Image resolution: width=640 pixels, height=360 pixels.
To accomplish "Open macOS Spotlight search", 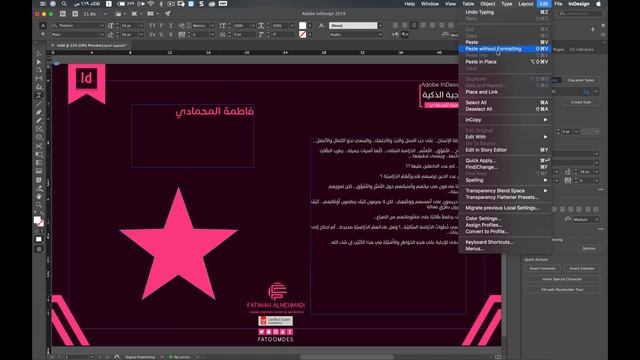I will click(64, 4).
